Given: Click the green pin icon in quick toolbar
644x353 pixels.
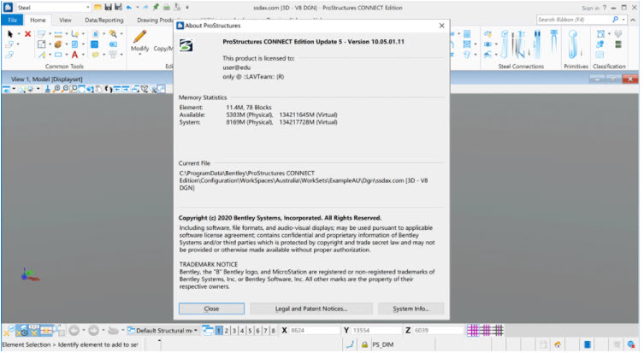Looking at the screenshot, I should 156,7.
